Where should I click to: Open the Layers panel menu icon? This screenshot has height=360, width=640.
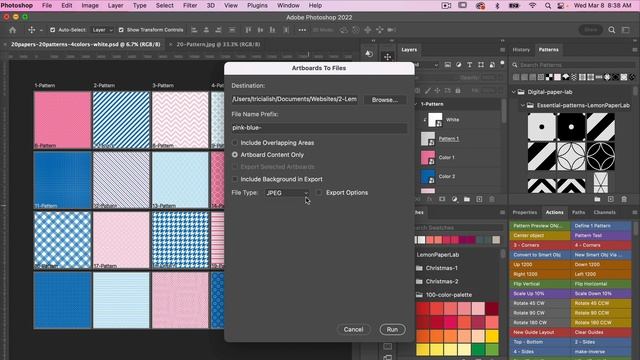coord(502,50)
